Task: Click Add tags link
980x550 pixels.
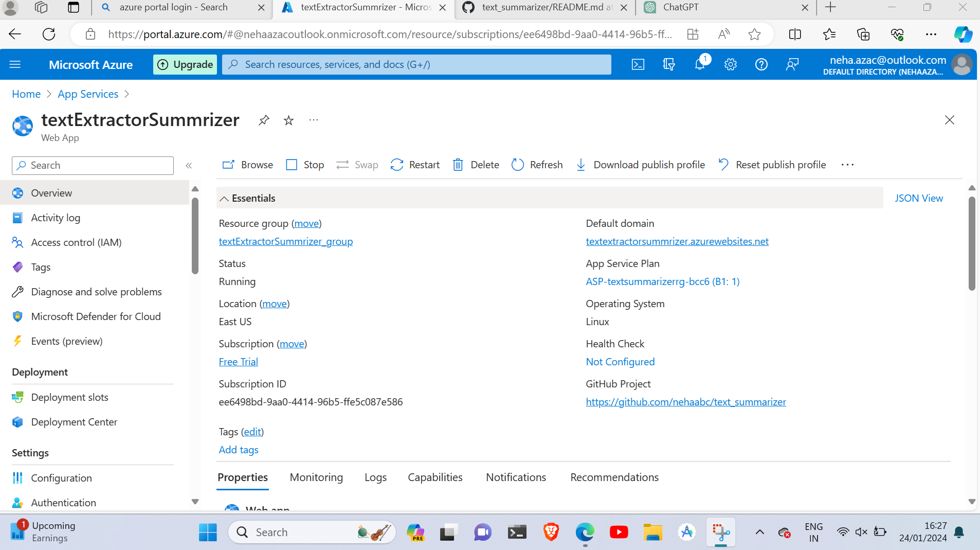Action: pyautogui.click(x=239, y=450)
